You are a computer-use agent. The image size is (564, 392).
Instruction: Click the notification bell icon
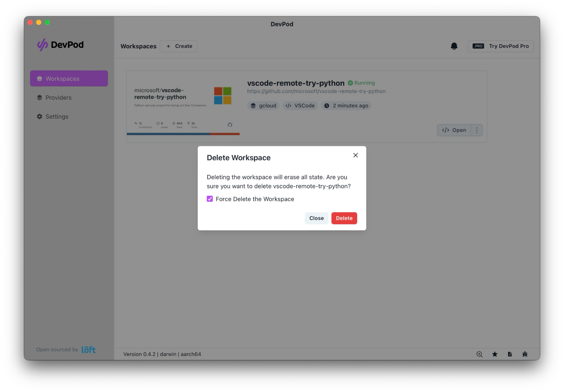coord(454,46)
